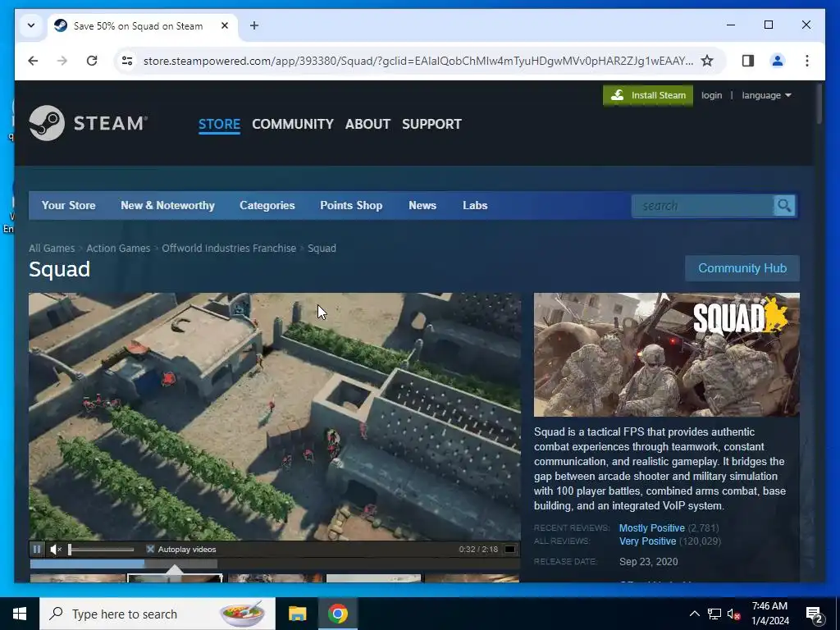Open New & Noteworthy tab
Screen dimensions: 840x630
coord(167,205)
